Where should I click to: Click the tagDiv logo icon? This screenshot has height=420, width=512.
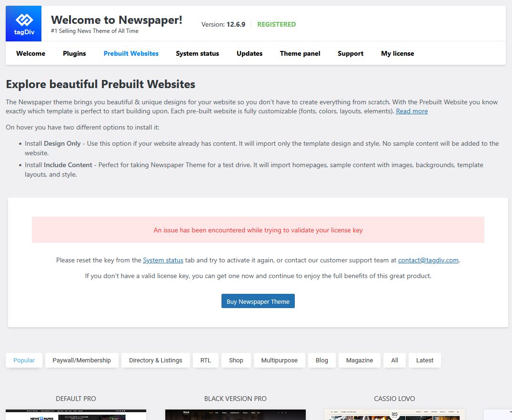click(x=23, y=23)
